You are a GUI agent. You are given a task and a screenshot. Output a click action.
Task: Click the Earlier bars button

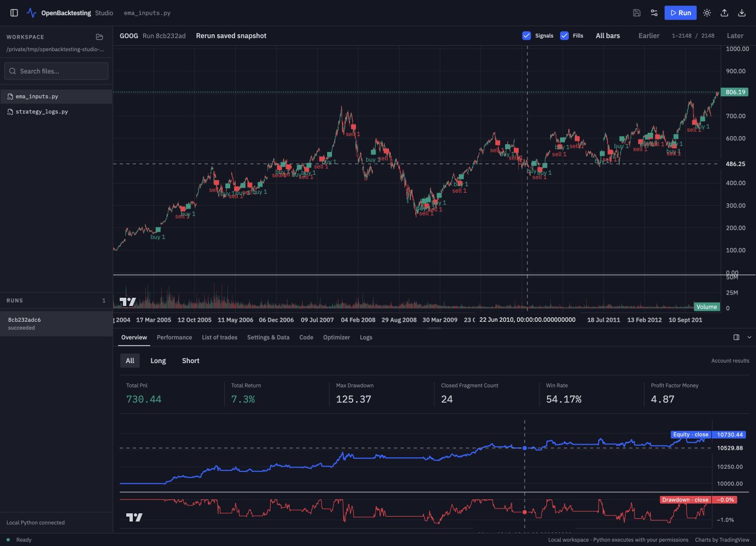click(x=649, y=35)
